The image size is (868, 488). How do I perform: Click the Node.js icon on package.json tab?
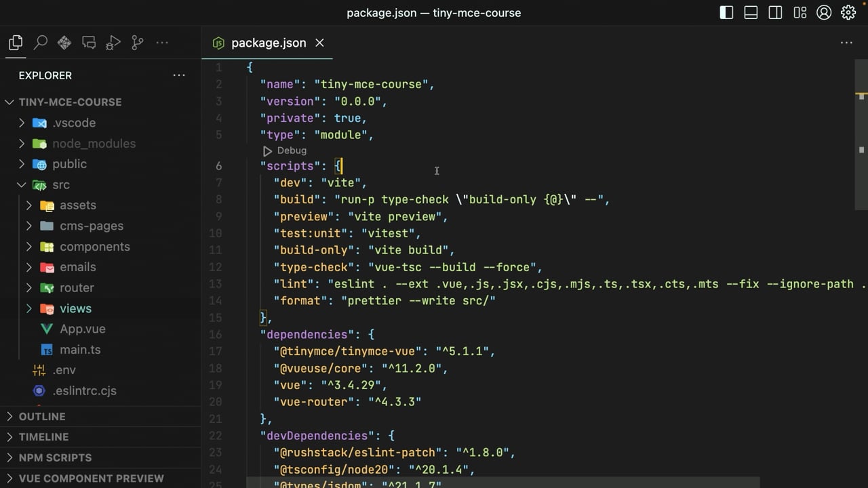(218, 43)
